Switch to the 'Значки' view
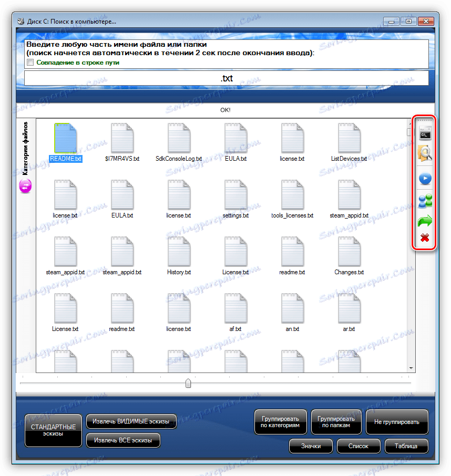The image size is (451, 476). 311,446
